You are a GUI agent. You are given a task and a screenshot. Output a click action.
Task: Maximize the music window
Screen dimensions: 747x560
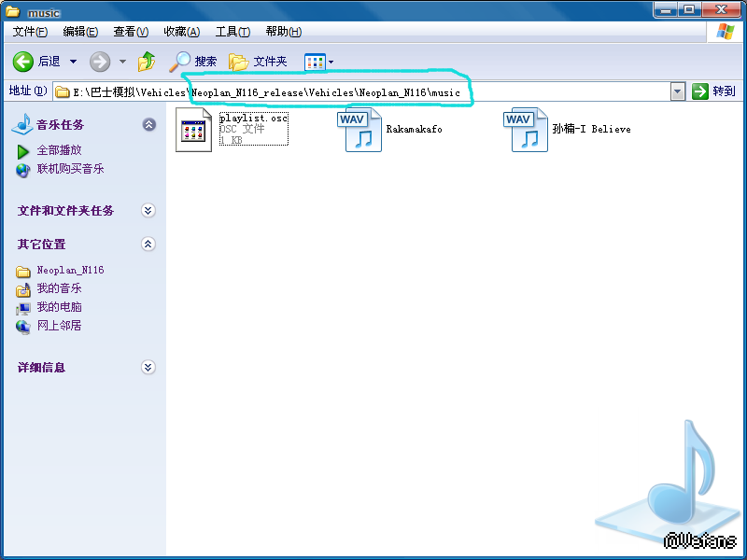(x=689, y=10)
